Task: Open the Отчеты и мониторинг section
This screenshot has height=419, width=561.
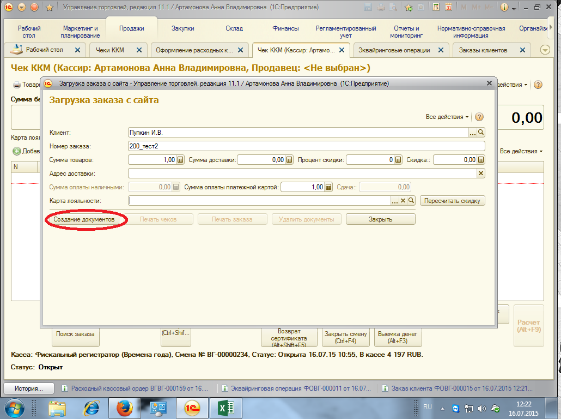Action: (406, 31)
